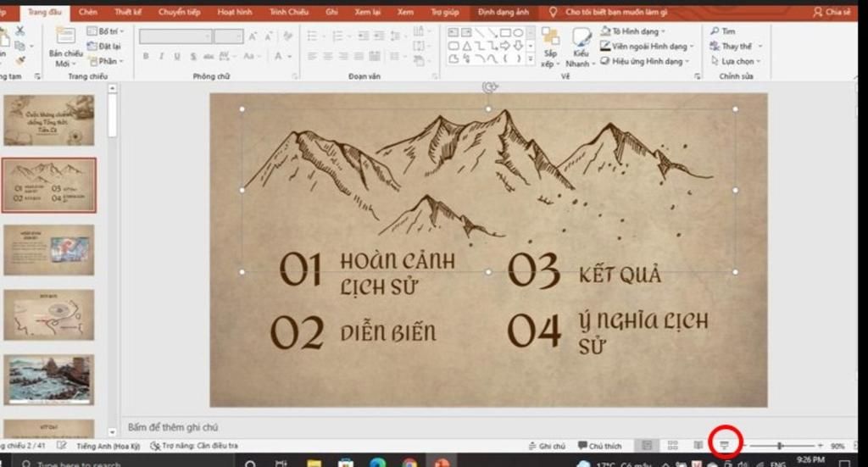Open the Xem lại ribbon tab
The image size is (868, 467).
(366, 12)
